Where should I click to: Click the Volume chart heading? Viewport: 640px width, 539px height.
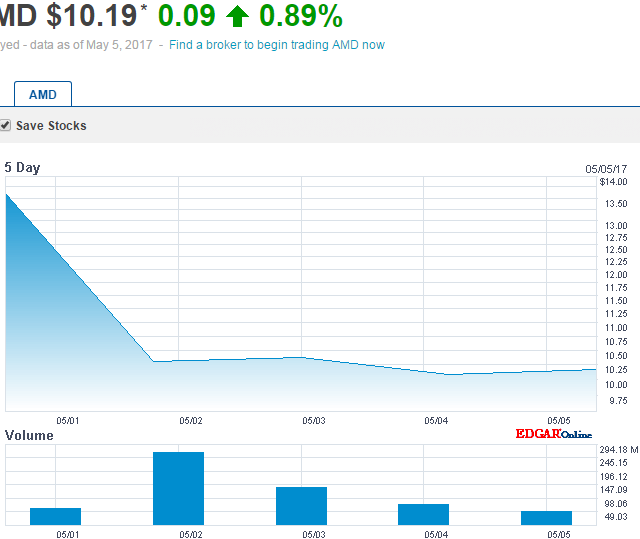click(29, 435)
